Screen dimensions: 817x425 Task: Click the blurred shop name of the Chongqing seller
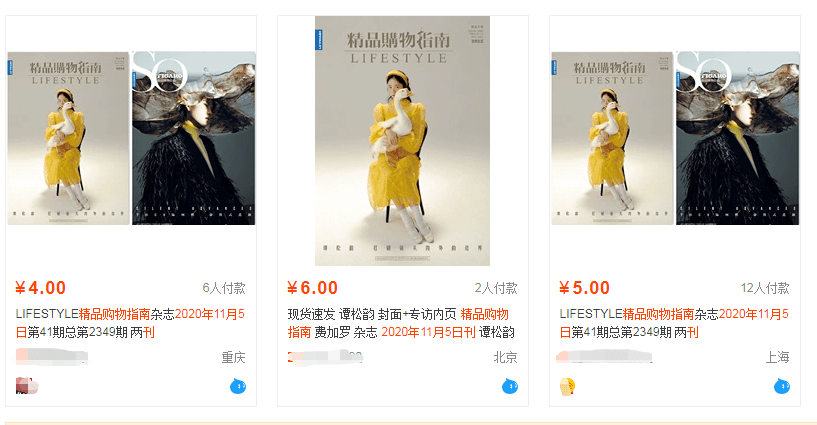[x=52, y=357]
